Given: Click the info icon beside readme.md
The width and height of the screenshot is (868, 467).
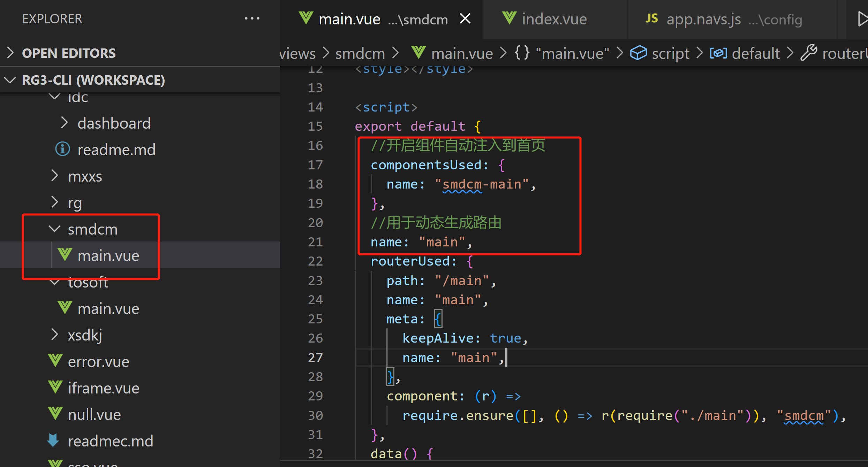Looking at the screenshot, I should pyautogui.click(x=62, y=149).
